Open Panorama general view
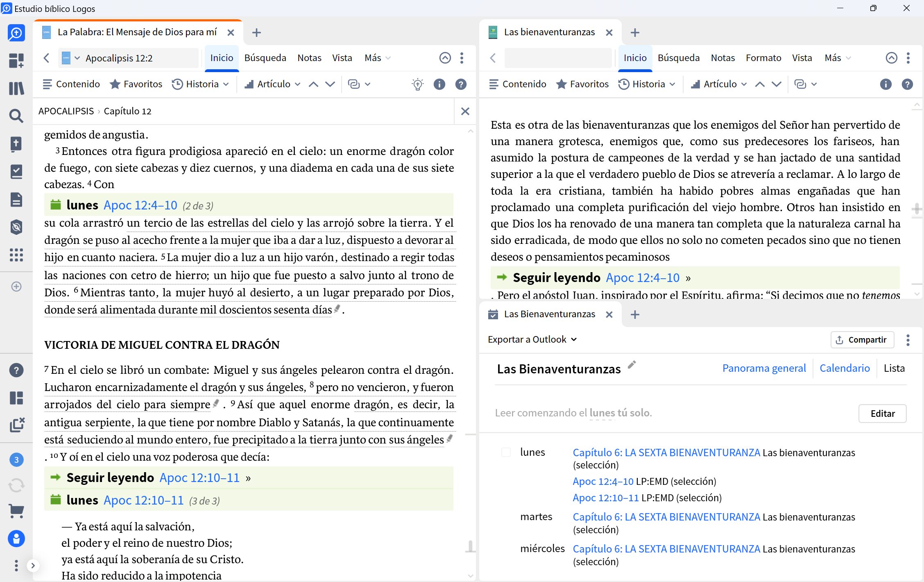 coord(764,368)
